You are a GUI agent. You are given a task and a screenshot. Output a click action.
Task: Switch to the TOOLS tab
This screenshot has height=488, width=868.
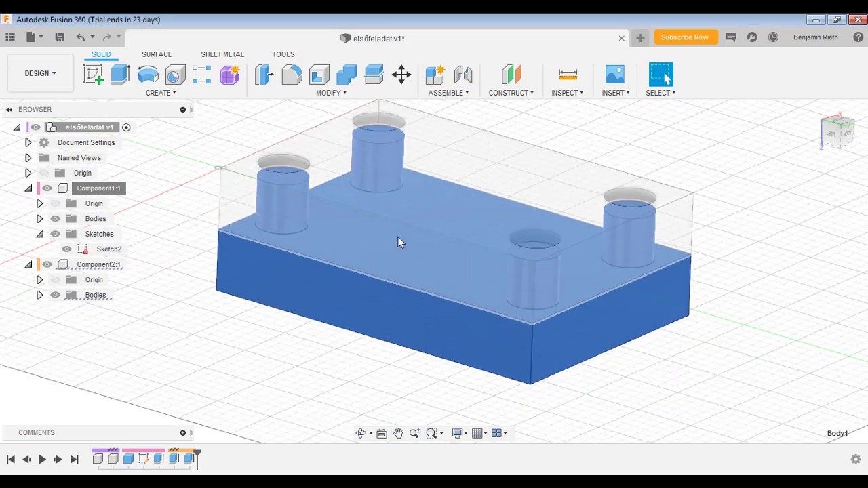(x=283, y=54)
